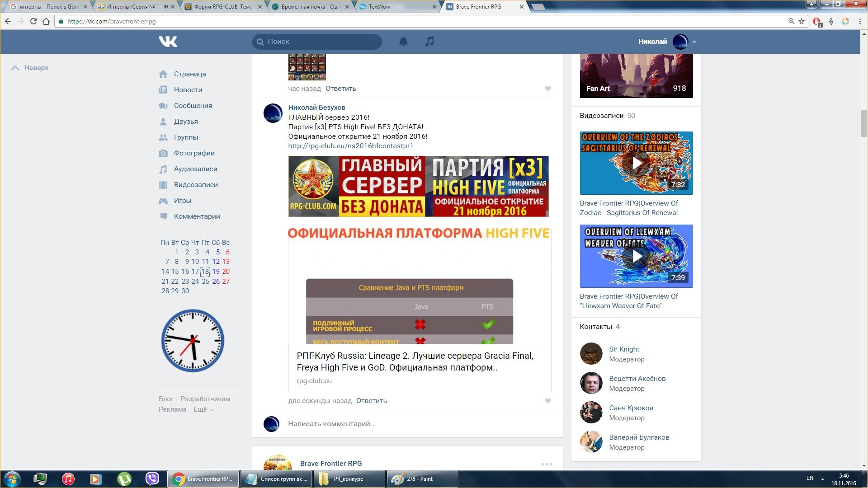The height and width of the screenshot is (488, 868).
Task: Select day 18 in the calendar
Action: click(x=205, y=272)
